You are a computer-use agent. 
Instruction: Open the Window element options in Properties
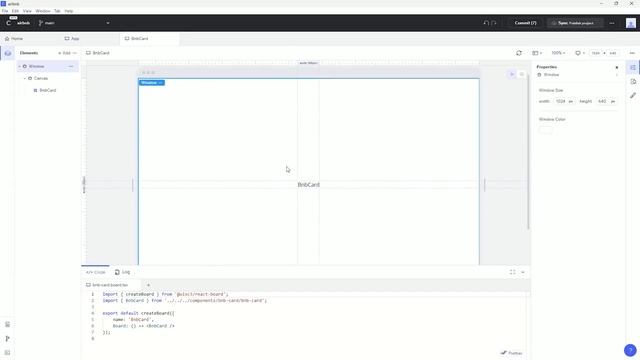617,75
